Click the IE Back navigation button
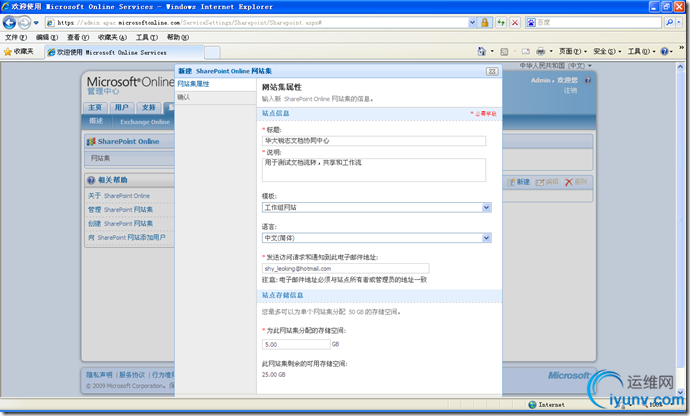The image size is (690, 416). coord(9,22)
